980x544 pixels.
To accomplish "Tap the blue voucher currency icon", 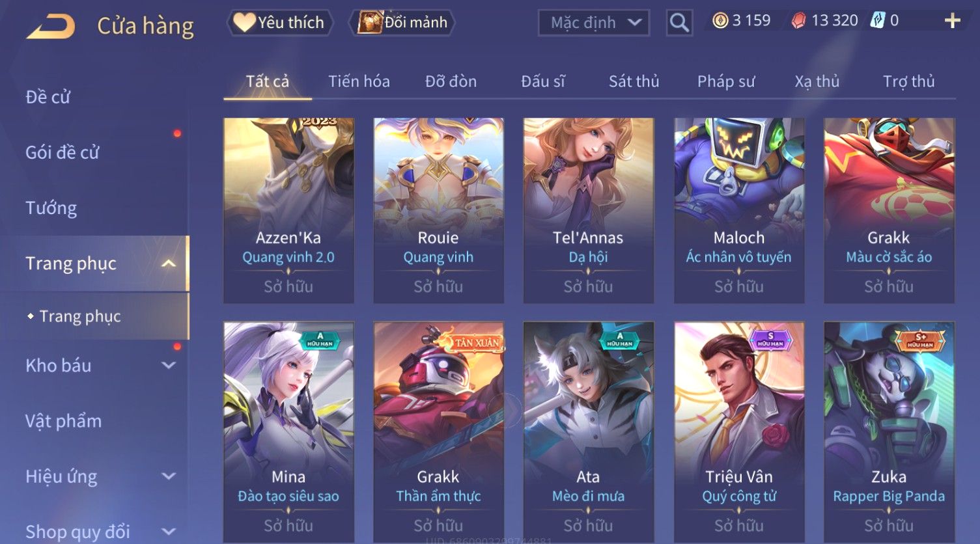I will click(878, 21).
